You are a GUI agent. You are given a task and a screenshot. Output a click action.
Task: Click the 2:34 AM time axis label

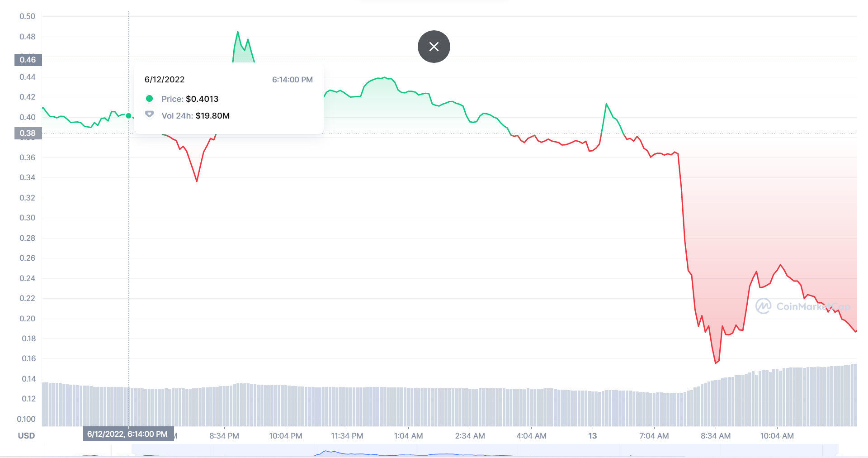470,436
